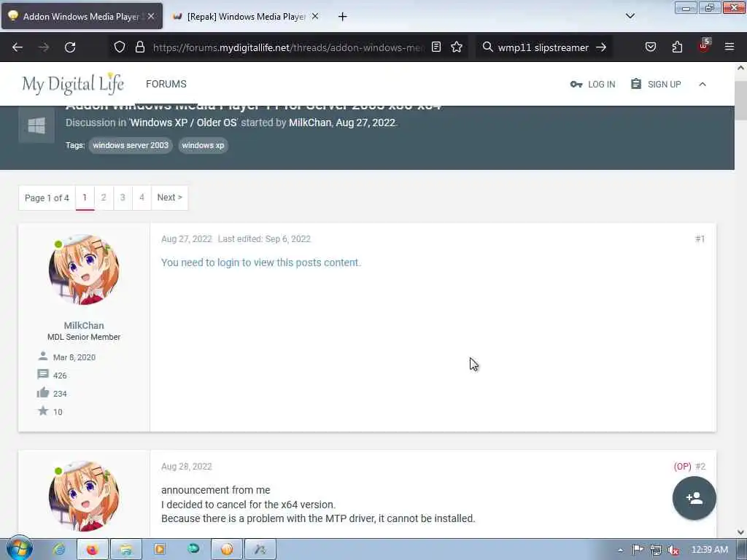This screenshot has height=560, width=747.
Task: Open the #2 post permalink
Action: click(700, 467)
